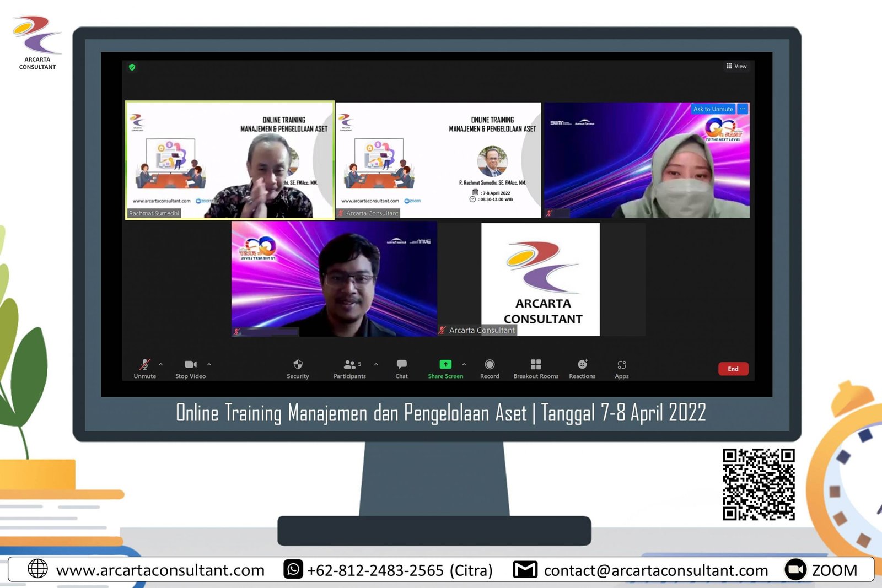The height and width of the screenshot is (588, 882).
Task: Open the Participants panel
Action: [x=349, y=365]
